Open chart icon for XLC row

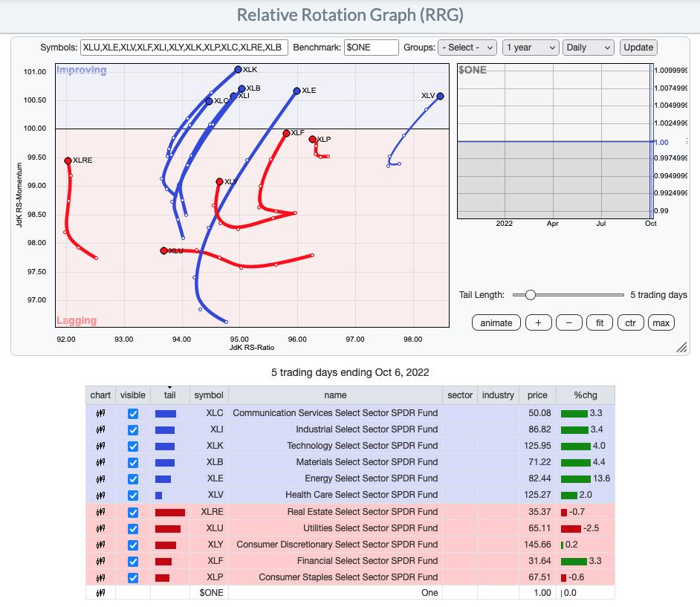pos(100,413)
